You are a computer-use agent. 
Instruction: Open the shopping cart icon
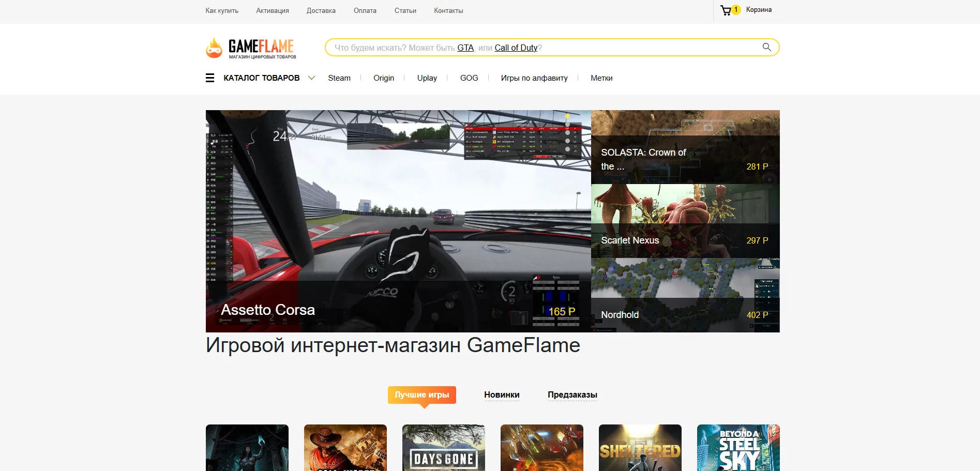point(726,10)
